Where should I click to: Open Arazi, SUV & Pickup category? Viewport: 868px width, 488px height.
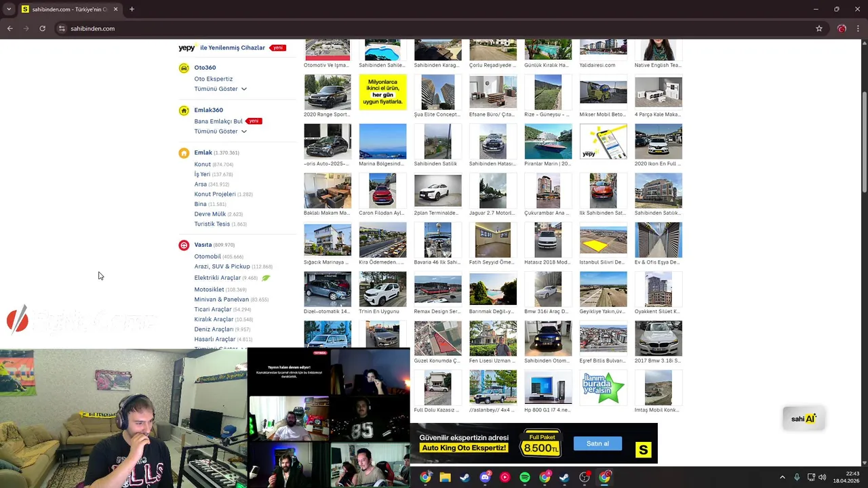click(222, 266)
